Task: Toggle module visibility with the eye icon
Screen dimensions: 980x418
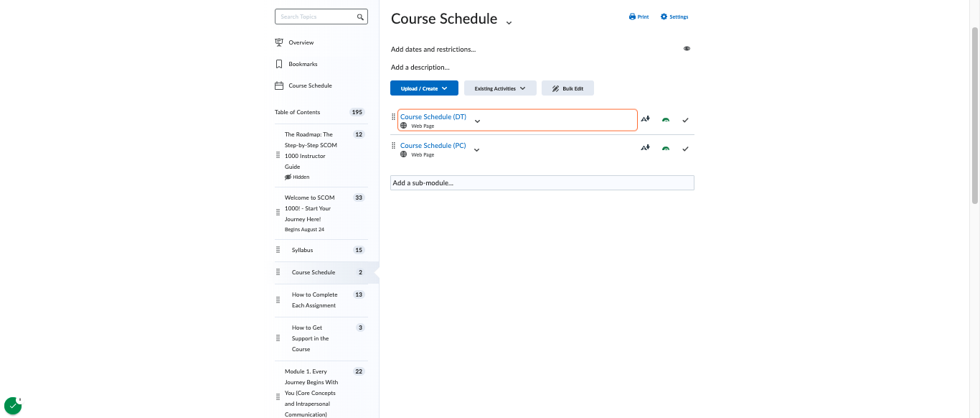Action: click(687, 49)
